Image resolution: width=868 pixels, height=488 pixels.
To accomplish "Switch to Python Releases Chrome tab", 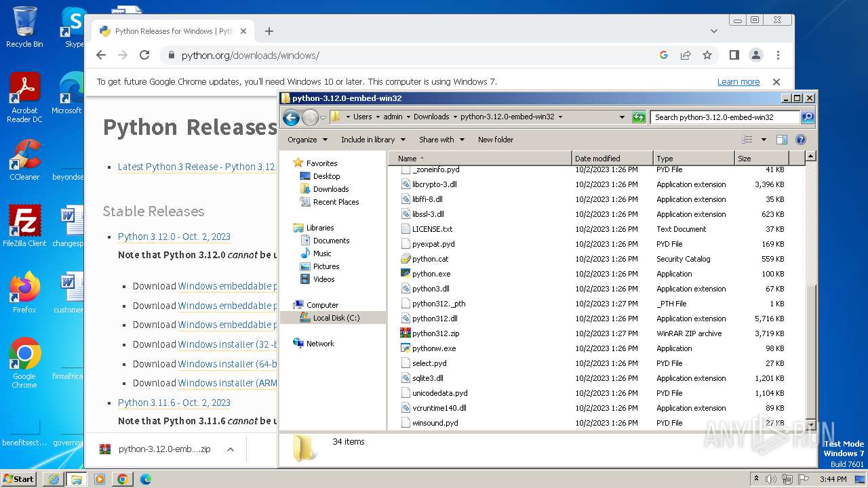I will click(x=173, y=31).
